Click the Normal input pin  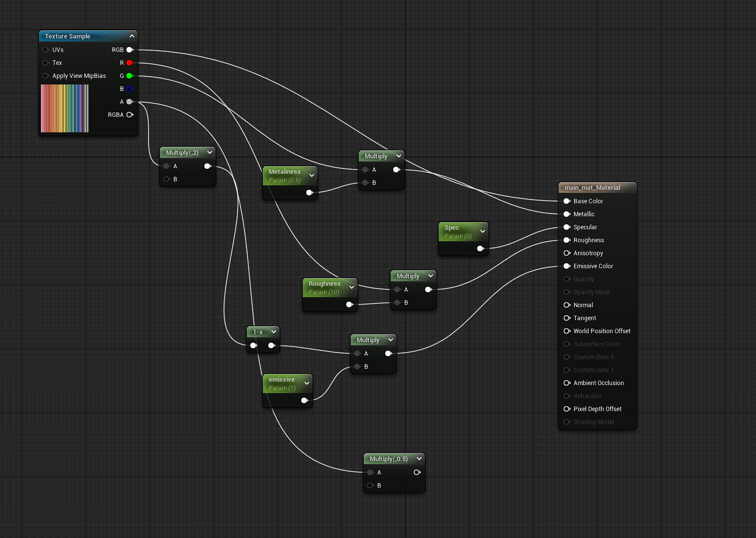567,305
